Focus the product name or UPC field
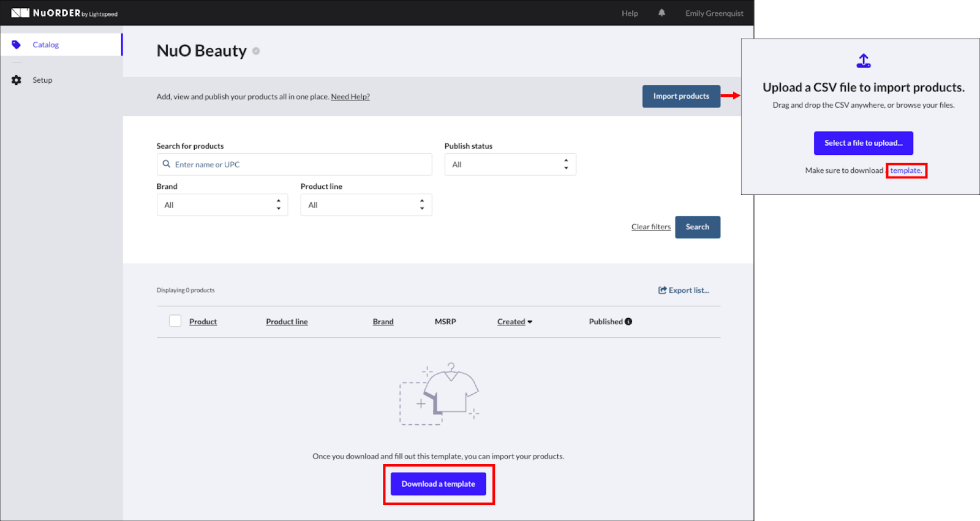This screenshot has height=521, width=980. tap(295, 164)
